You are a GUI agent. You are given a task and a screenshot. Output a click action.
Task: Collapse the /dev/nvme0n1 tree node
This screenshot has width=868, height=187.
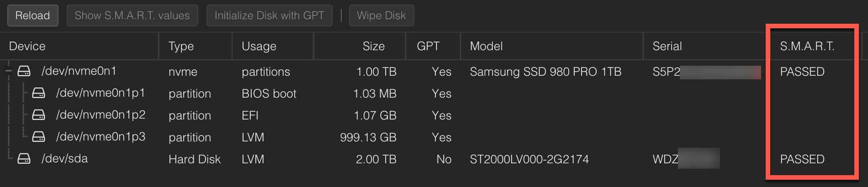(x=8, y=71)
